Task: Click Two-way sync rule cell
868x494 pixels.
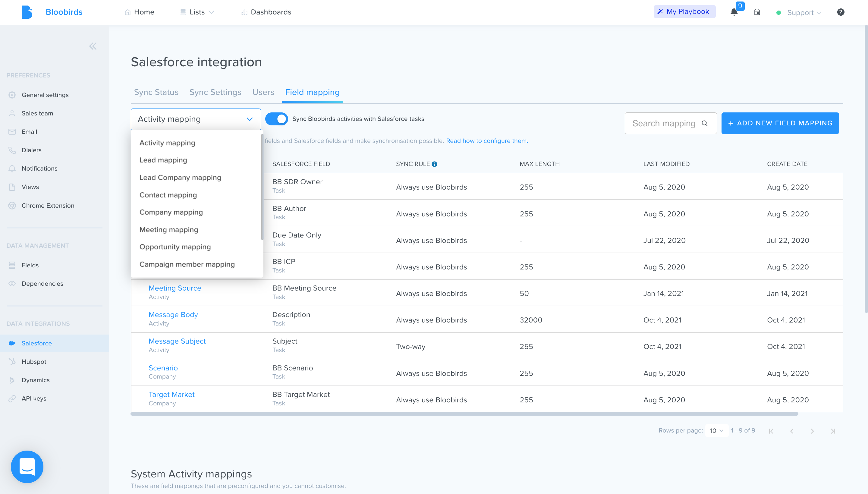Action: pyautogui.click(x=410, y=347)
